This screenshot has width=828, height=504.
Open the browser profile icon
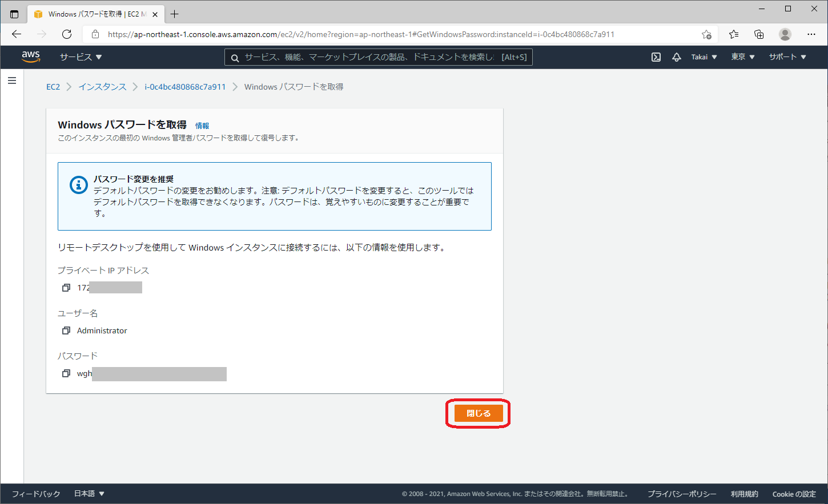click(x=785, y=34)
